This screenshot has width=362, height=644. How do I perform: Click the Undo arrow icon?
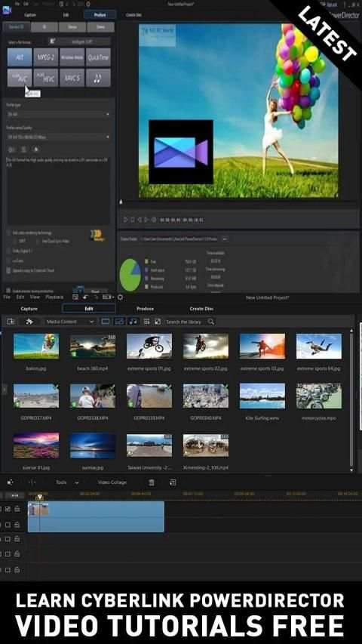(x=85, y=297)
